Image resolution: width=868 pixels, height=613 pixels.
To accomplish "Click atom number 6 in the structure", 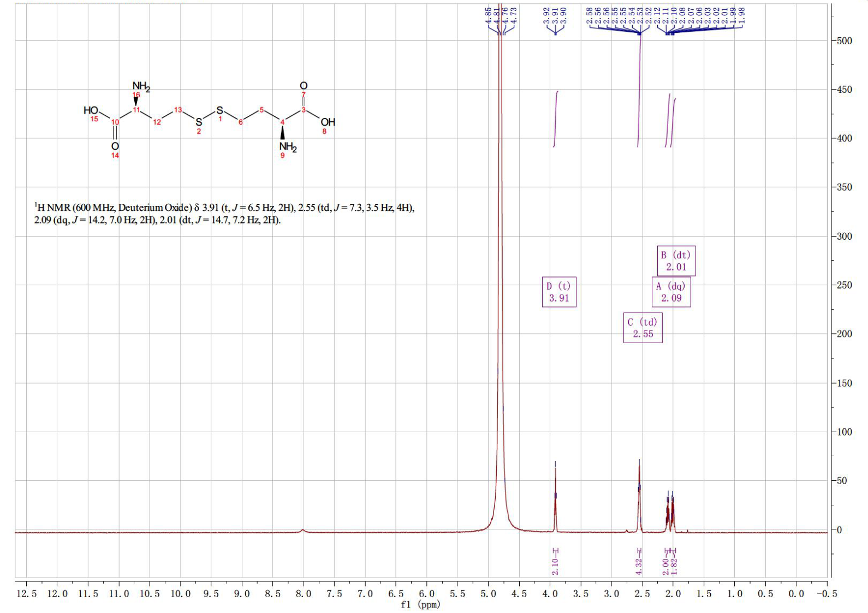I will 240,122.
